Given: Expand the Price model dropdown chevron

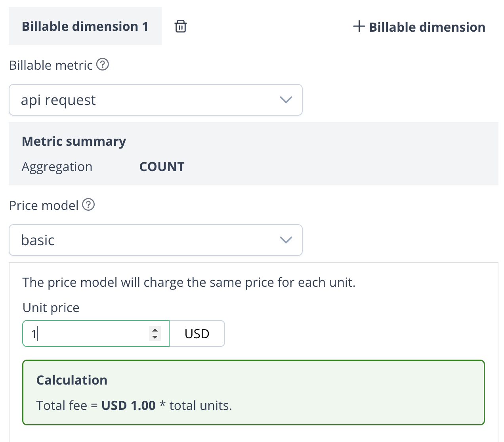Looking at the screenshot, I should (x=286, y=240).
